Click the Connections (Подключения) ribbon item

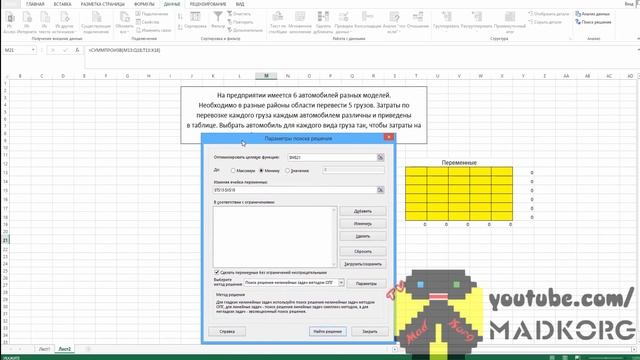(x=152, y=14)
